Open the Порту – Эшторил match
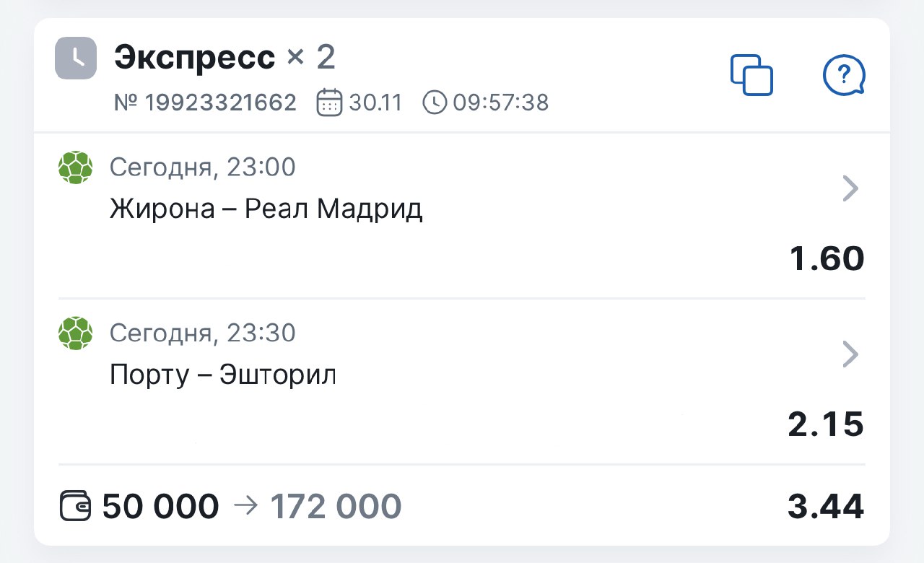Screen dimensions: 924x563 [223, 375]
